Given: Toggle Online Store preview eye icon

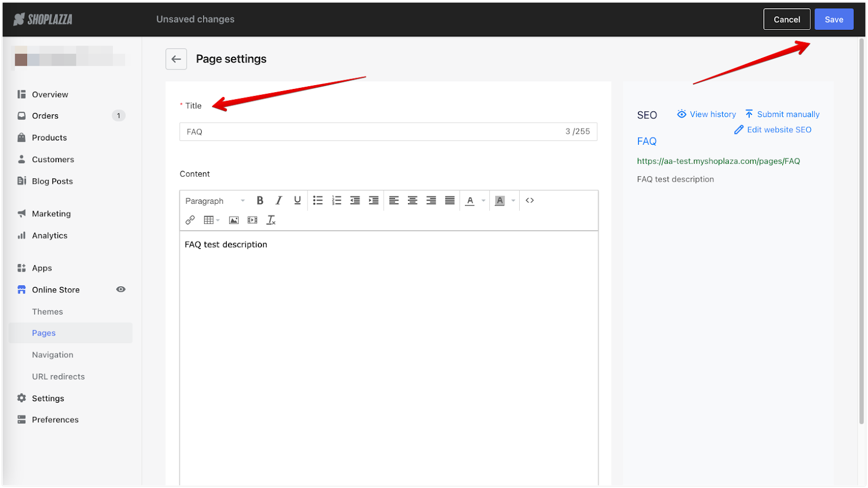Looking at the screenshot, I should [121, 290].
